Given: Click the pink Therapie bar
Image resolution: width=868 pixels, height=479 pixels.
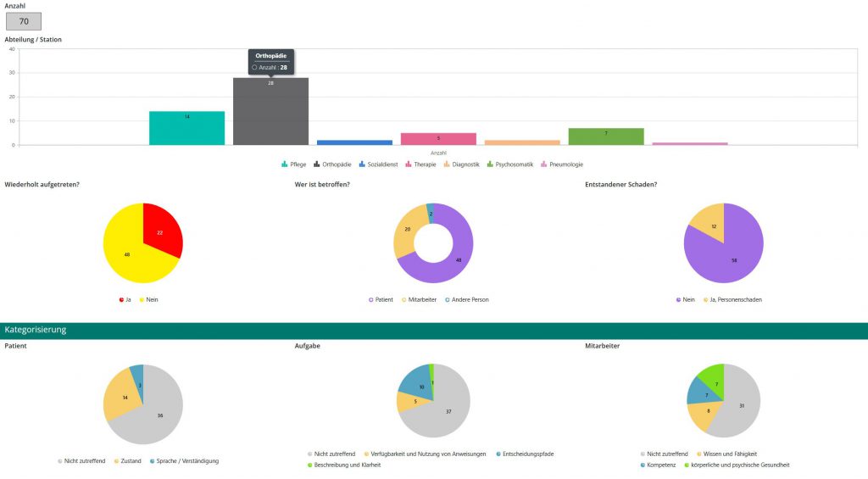Looking at the screenshot, I should [x=438, y=139].
